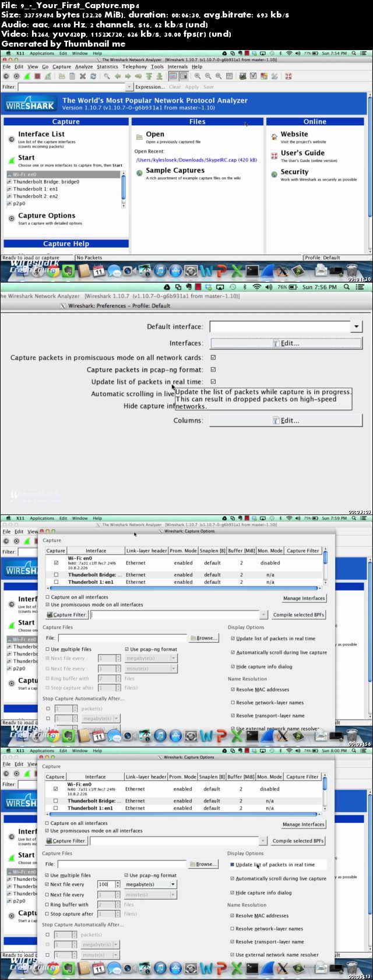Toggle Use multiple files checkbox in third frame
Viewport: 373px width, 980px height.
click(x=48, y=649)
